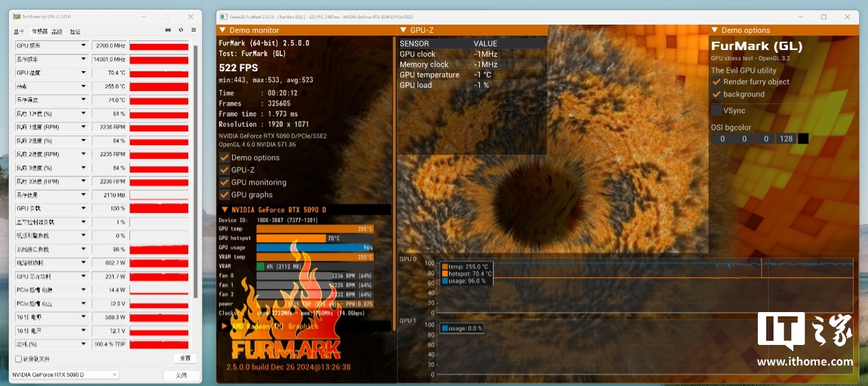Collapse the GPU-Z overlay panel triangle
The height and width of the screenshot is (386, 868).
click(x=402, y=30)
